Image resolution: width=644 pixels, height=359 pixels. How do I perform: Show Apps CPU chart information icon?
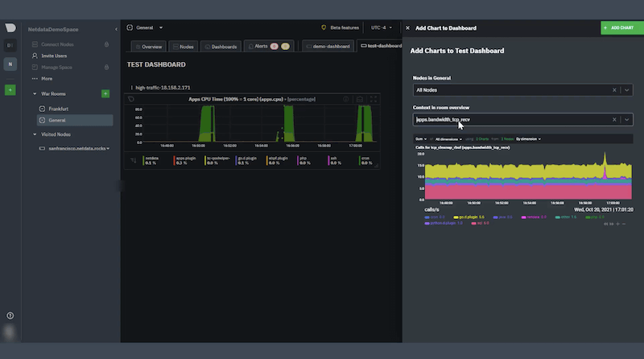tap(346, 99)
